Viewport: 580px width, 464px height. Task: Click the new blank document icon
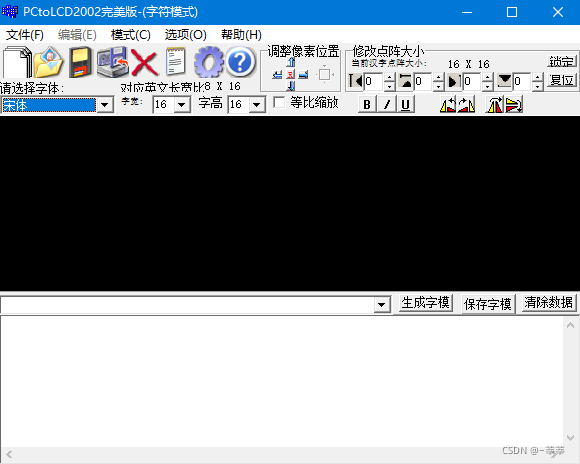pos(17,62)
